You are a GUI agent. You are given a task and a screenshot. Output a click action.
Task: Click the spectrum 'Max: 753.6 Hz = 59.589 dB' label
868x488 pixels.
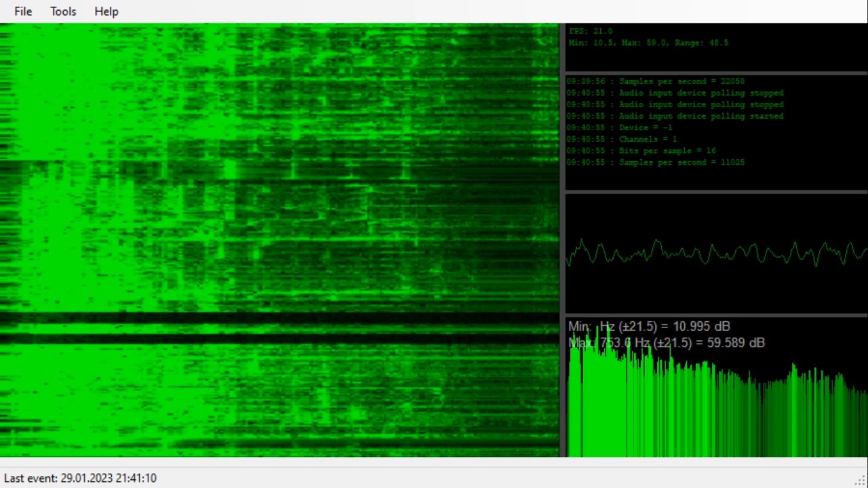coord(667,343)
